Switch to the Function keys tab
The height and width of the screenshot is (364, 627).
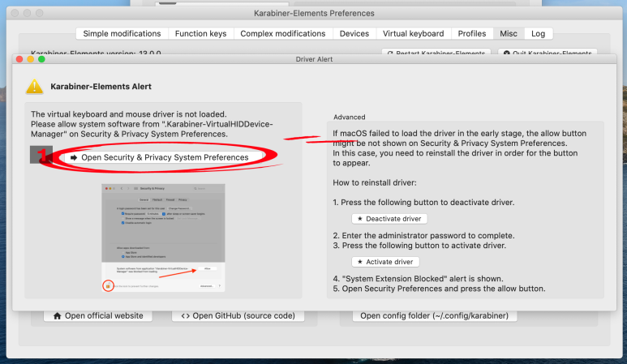coord(200,33)
